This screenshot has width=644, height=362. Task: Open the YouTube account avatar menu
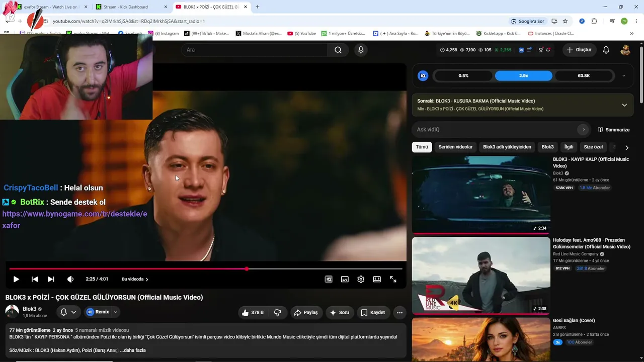click(x=625, y=50)
